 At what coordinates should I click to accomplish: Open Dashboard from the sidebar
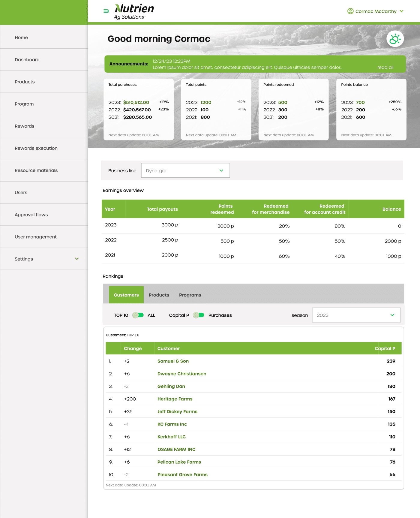pyautogui.click(x=44, y=60)
